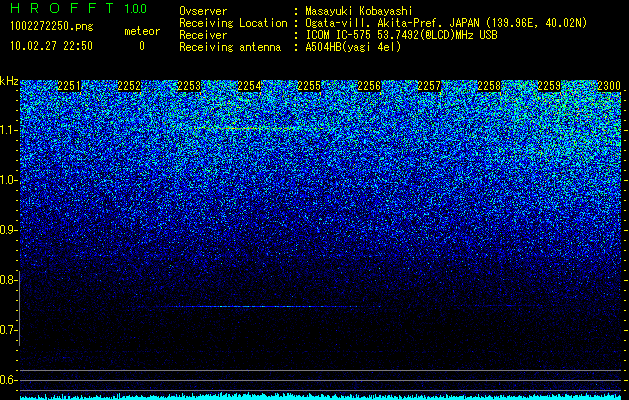This screenshot has height=400, width=629.
Task: Click the 2254 time marker
Action: [250, 86]
